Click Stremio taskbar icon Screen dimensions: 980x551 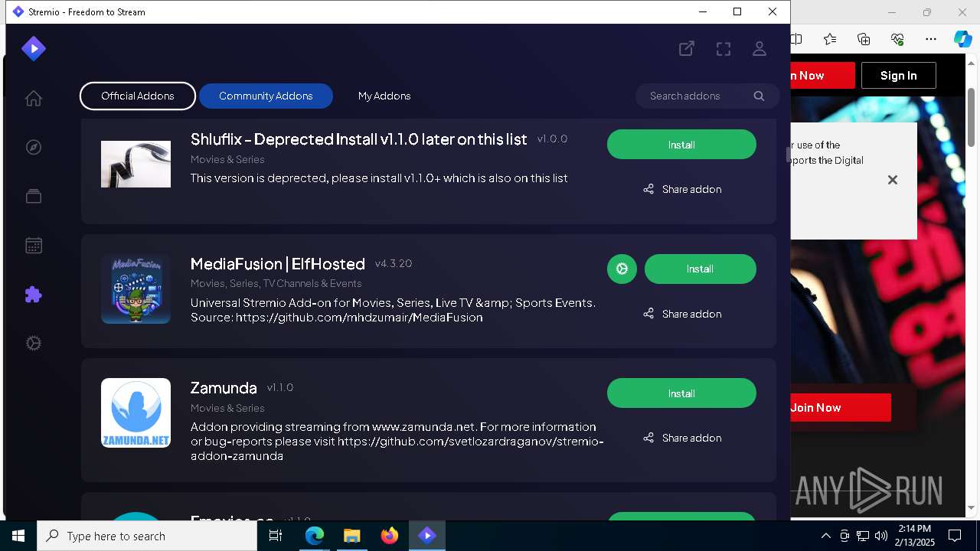[x=427, y=536]
